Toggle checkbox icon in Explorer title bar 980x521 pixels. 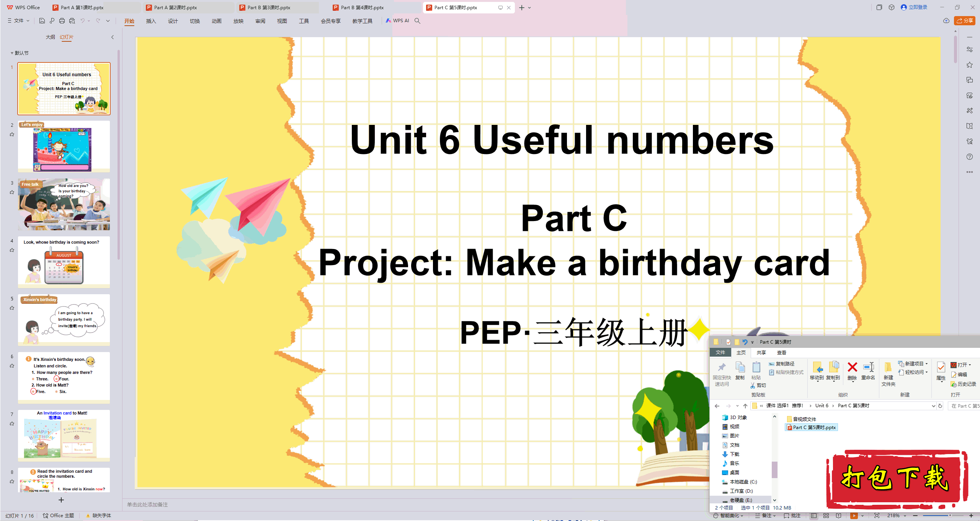coord(728,342)
